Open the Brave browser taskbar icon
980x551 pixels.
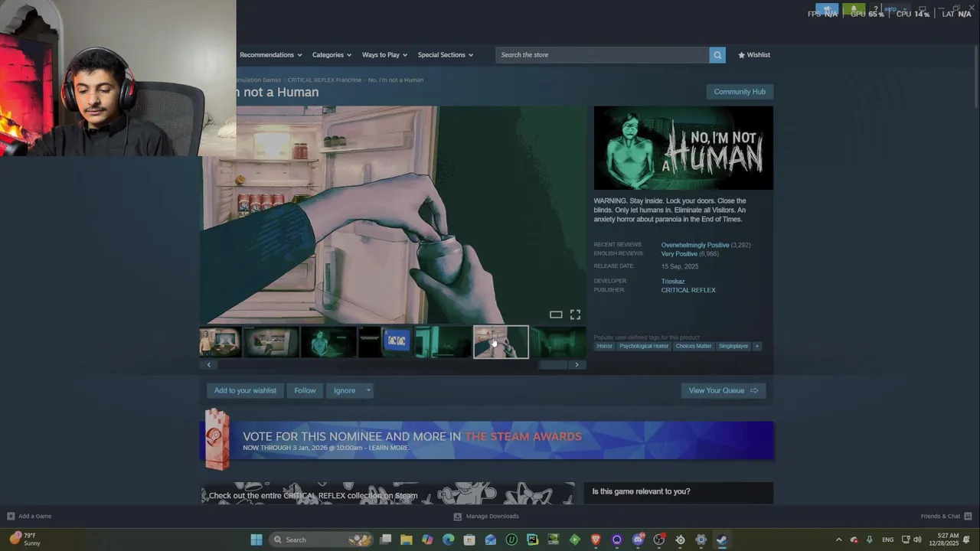pyautogui.click(x=596, y=540)
